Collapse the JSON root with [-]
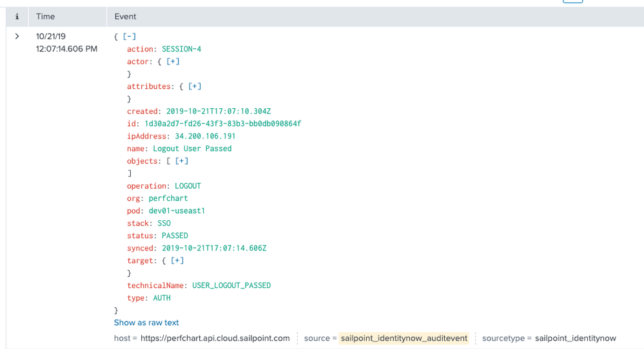Screen dimensions: 644x349 (x=129, y=37)
